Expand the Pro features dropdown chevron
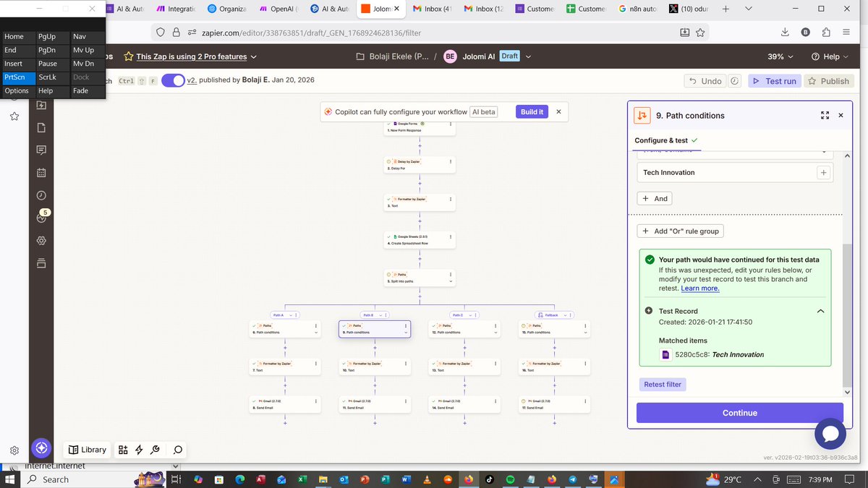 click(x=254, y=56)
